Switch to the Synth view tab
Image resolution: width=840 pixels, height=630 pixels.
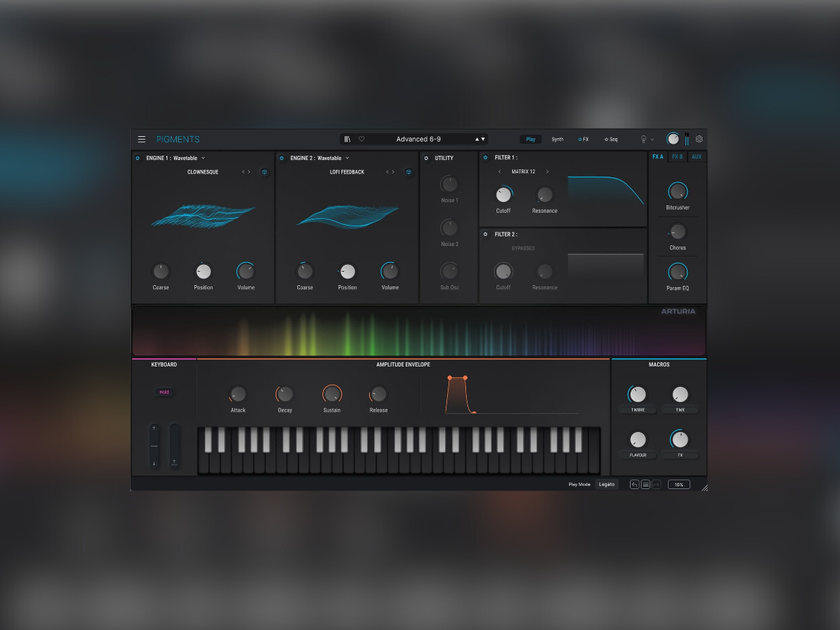coord(558,140)
